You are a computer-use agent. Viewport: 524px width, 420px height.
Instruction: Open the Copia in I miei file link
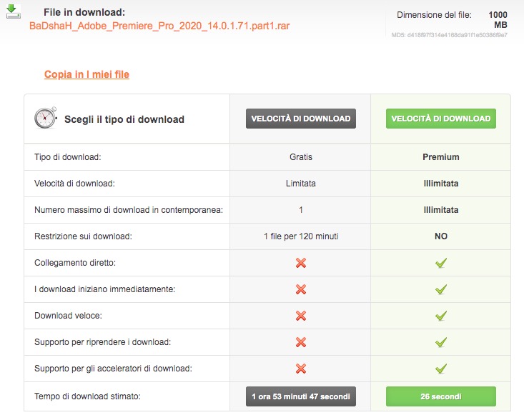click(86, 74)
